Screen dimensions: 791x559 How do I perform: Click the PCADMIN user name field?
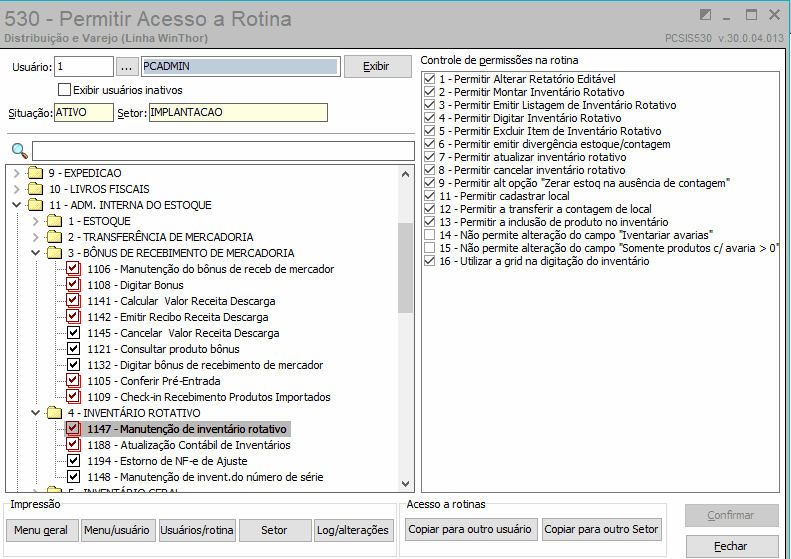[241, 67]
